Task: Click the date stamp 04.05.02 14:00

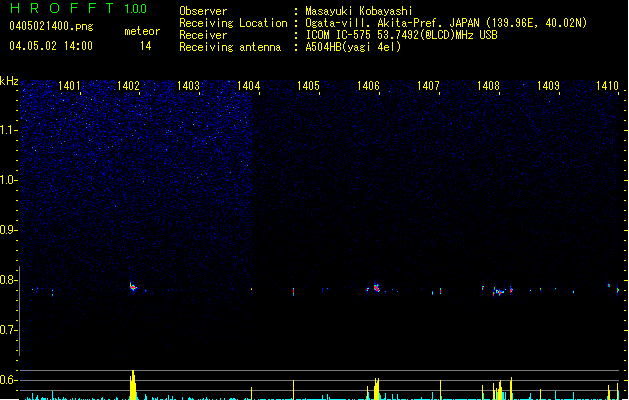Action: (x=51, y=46)
